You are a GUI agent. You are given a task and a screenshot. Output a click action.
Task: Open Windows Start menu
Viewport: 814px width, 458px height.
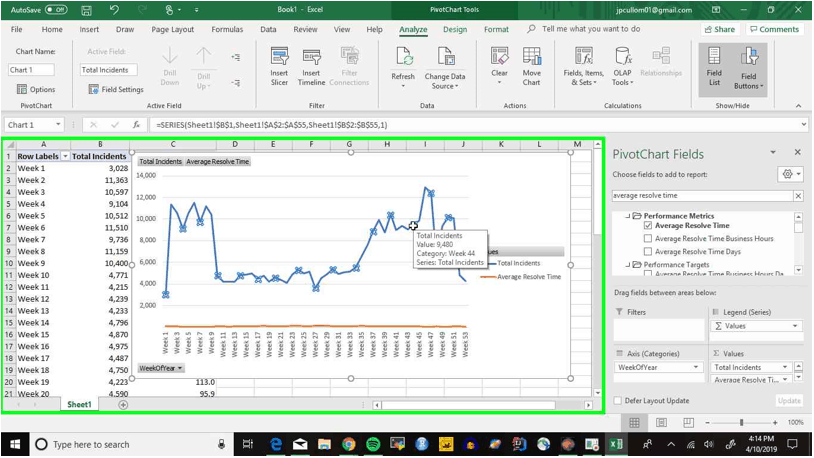pyautogui.click(x=15, y=444)
